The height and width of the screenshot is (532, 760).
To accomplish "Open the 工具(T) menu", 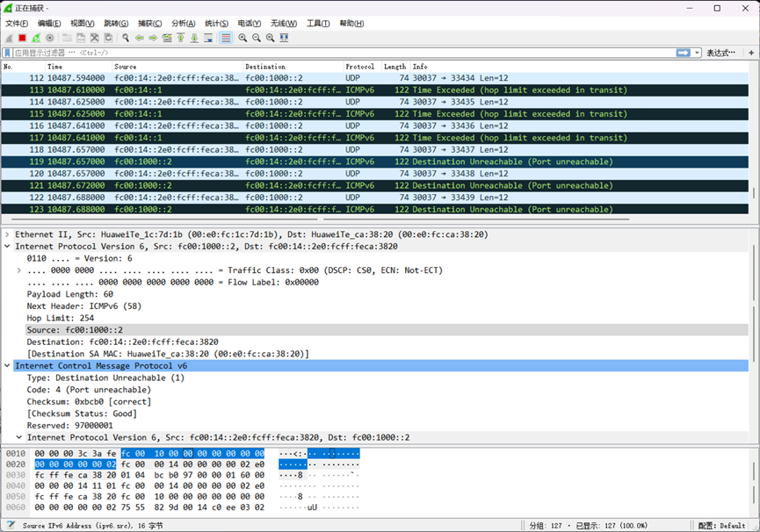I will [x=318, y=23].
